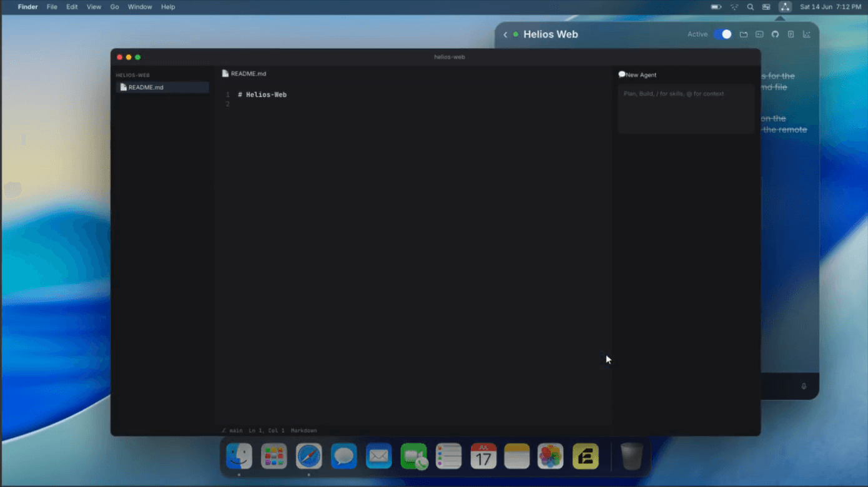The width and height of the screenshot is (868, 487).
Task: Click the main branch indicator in status bar
Action: pyautogui.click(x=232, y=431)
